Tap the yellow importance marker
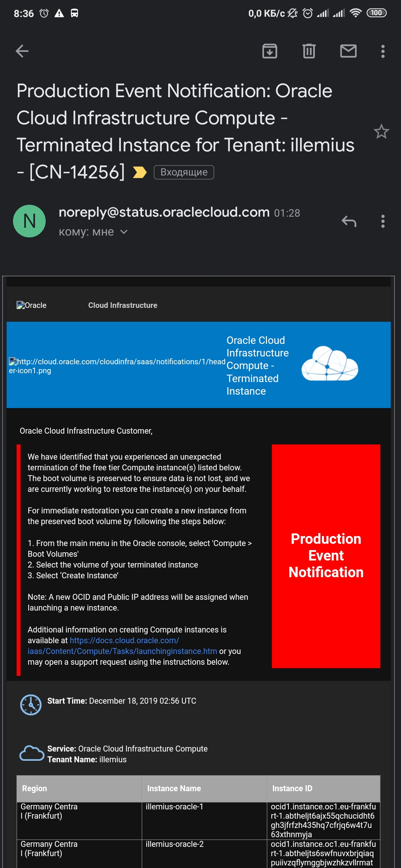The height and width of the screenshot is (868, 401). coord(140,172)
